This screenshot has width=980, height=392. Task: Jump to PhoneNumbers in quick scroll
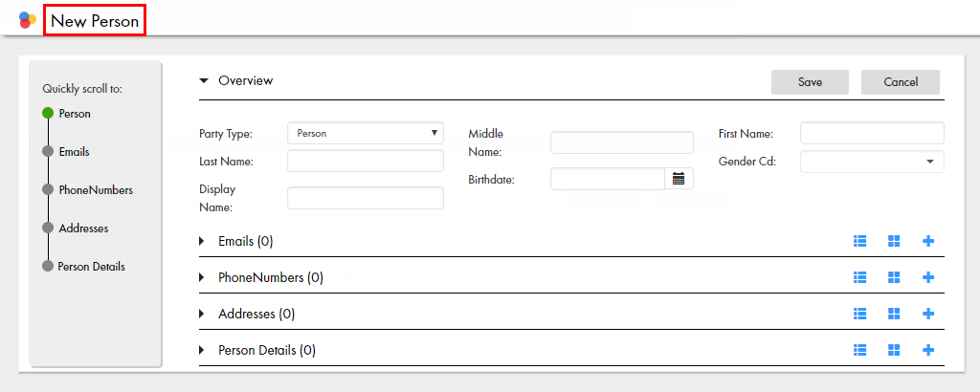(x=96, y=189)
